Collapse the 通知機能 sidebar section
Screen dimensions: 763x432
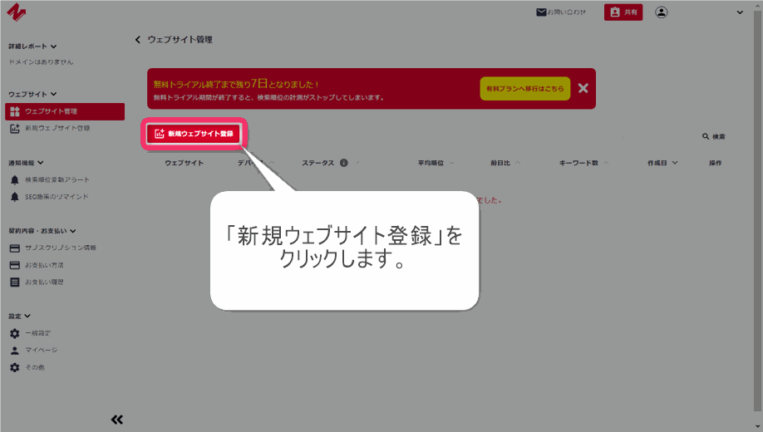pos(26,163)
